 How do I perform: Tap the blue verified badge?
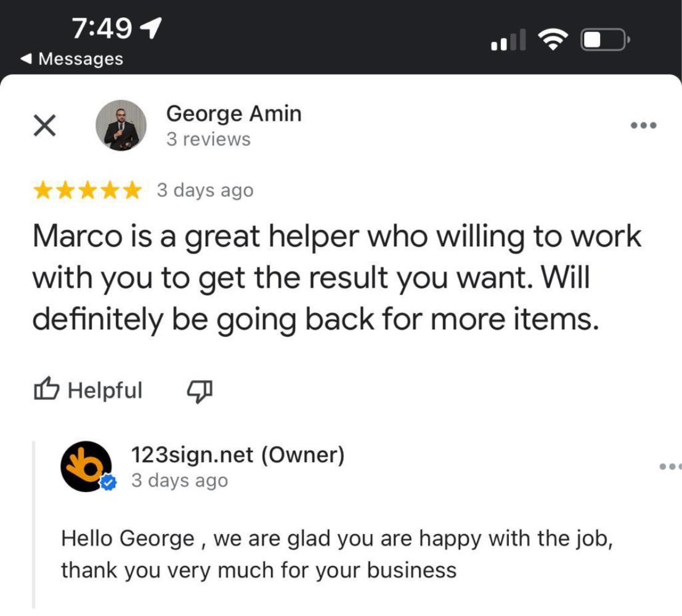108,484
